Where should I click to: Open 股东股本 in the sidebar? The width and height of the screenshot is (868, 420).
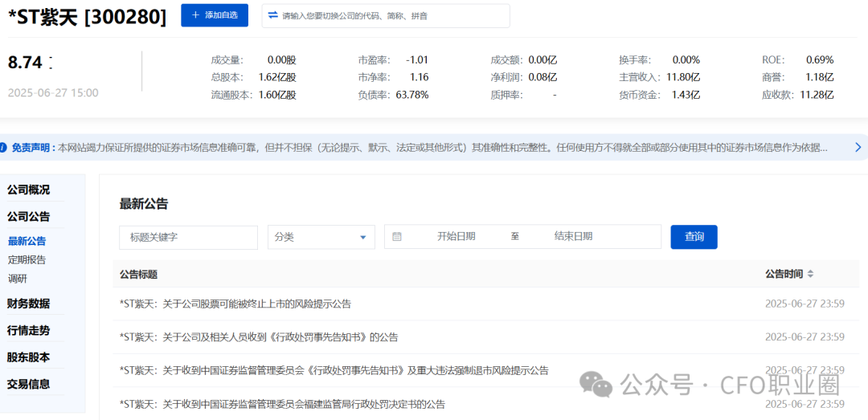pyautogui.click(x=29, y=357)
